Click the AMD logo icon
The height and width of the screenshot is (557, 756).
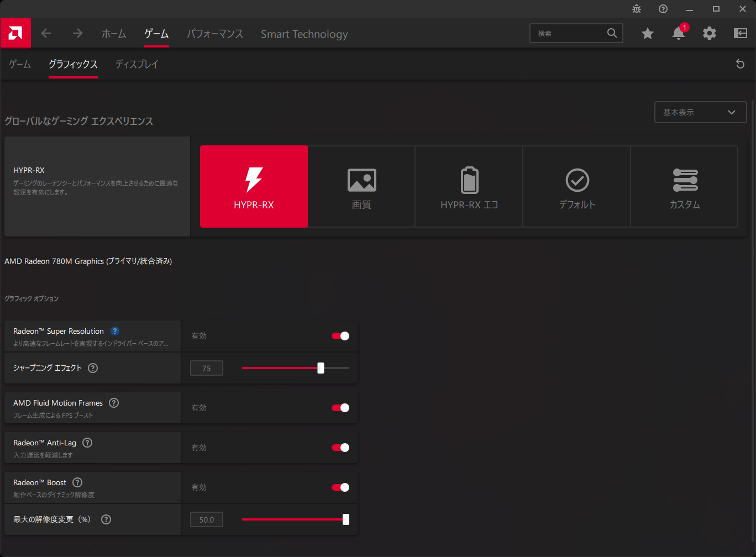pyautogui.click(x=15, y=33)
